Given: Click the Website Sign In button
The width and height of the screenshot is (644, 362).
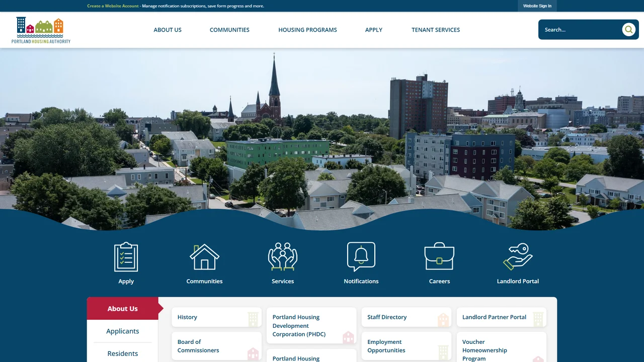Looking at the screenshot, I should [x=537, y=6].
